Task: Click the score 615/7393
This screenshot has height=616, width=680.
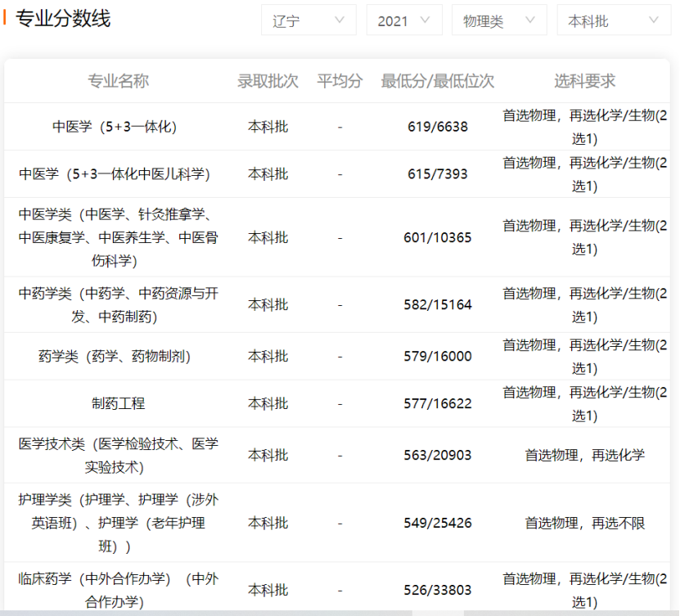Action: 438,173
